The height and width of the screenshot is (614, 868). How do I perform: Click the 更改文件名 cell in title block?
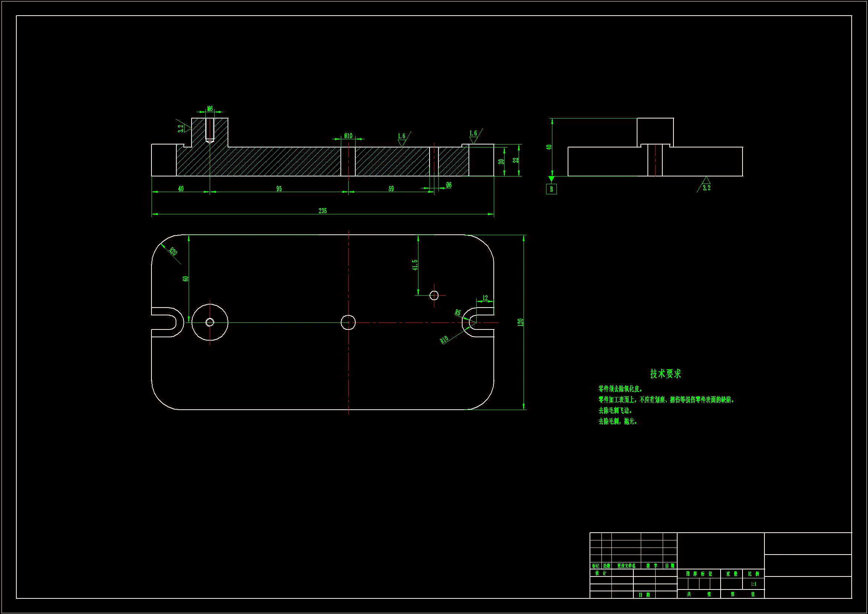point(626,566)
